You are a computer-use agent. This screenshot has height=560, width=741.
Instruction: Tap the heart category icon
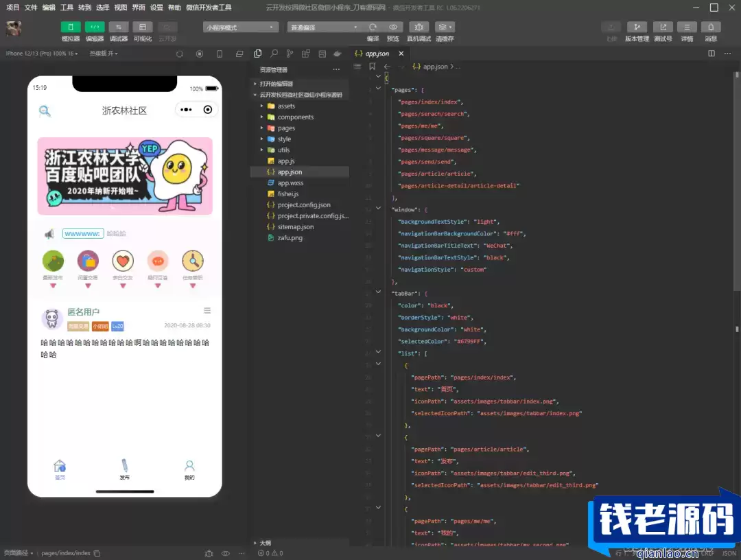point(123,261)
